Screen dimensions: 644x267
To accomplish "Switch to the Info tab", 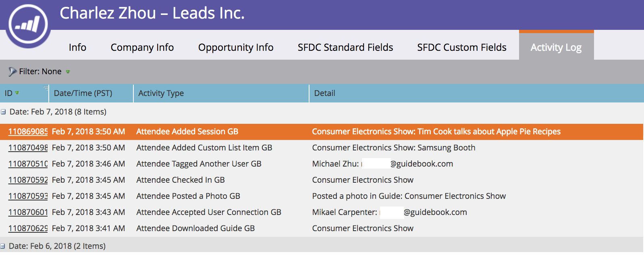I will tap(77, 47).
